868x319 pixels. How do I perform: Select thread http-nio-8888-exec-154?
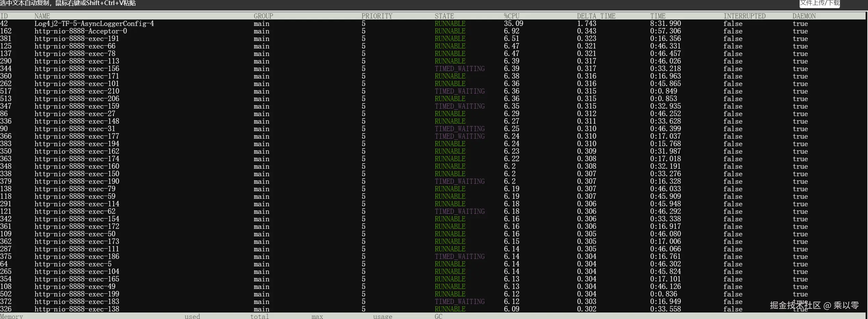click(x=77, y=219)
